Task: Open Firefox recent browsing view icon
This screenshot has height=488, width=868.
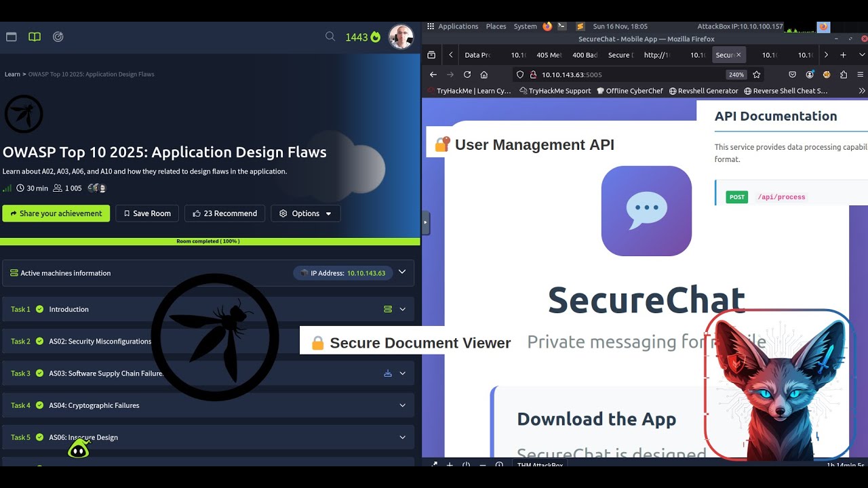Action: click(431, 55)
